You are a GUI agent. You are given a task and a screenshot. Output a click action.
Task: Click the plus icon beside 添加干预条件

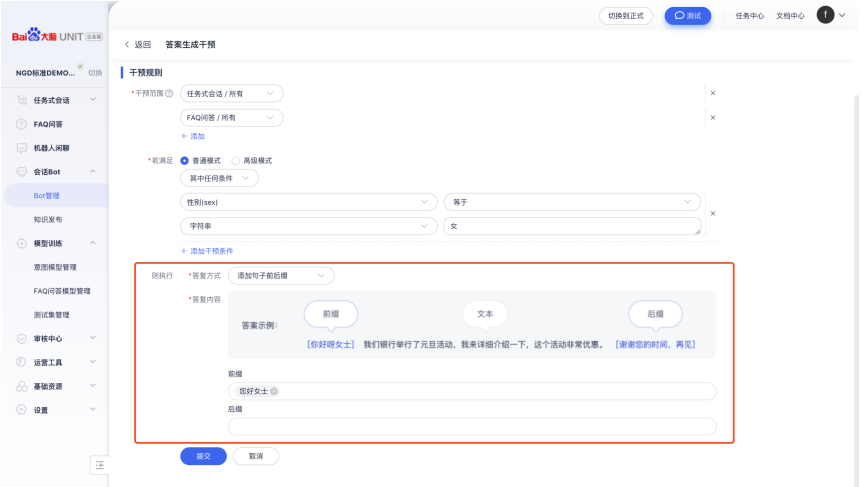tap(184, 251)
